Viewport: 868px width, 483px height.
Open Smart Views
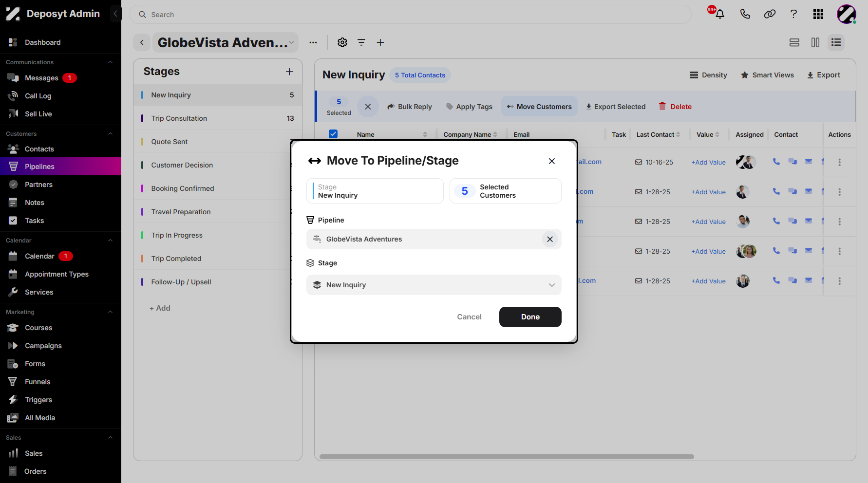767,75
